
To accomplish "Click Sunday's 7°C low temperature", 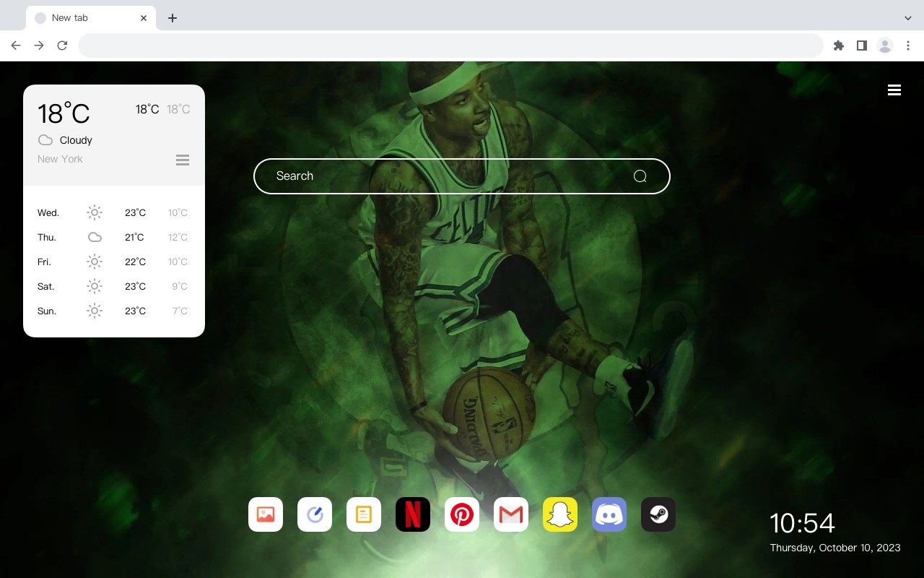I will click(x=180, y=311).
